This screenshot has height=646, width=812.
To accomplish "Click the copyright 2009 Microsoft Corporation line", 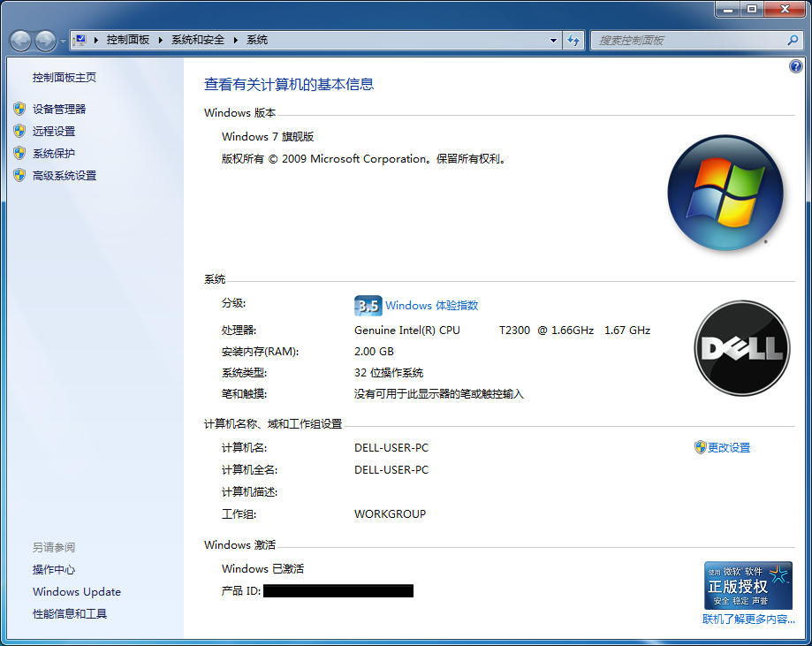I will pos(363,159).
